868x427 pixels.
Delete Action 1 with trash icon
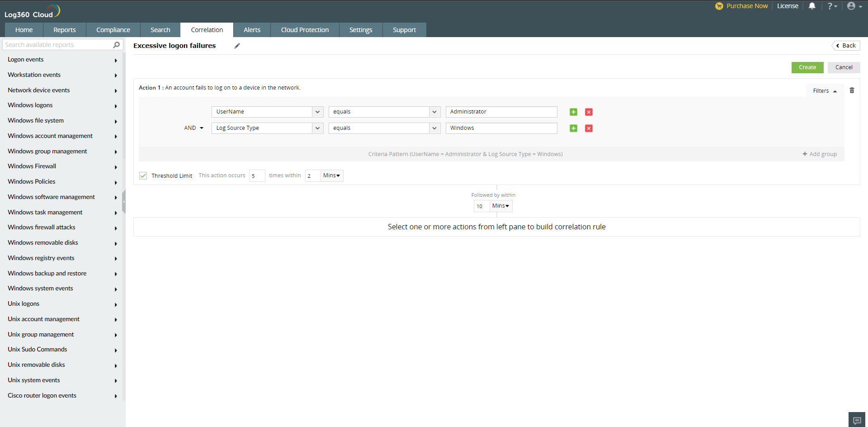(852, 90)
